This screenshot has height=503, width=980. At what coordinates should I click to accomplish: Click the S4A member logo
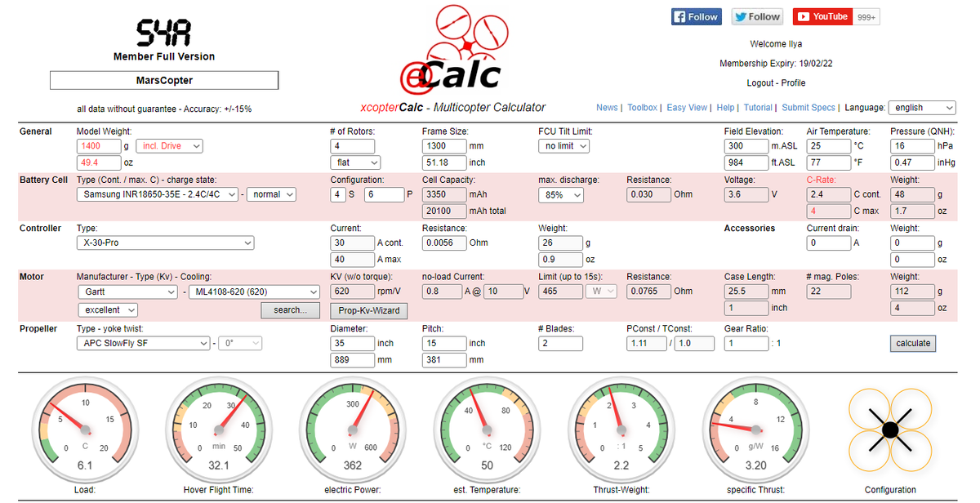(x=164, y=33)
